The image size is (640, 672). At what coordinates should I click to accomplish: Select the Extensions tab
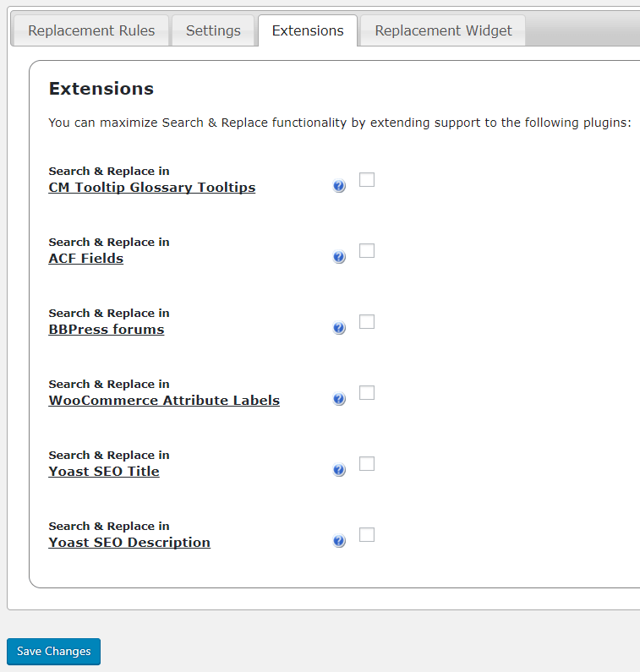click(x=308, y=30)
